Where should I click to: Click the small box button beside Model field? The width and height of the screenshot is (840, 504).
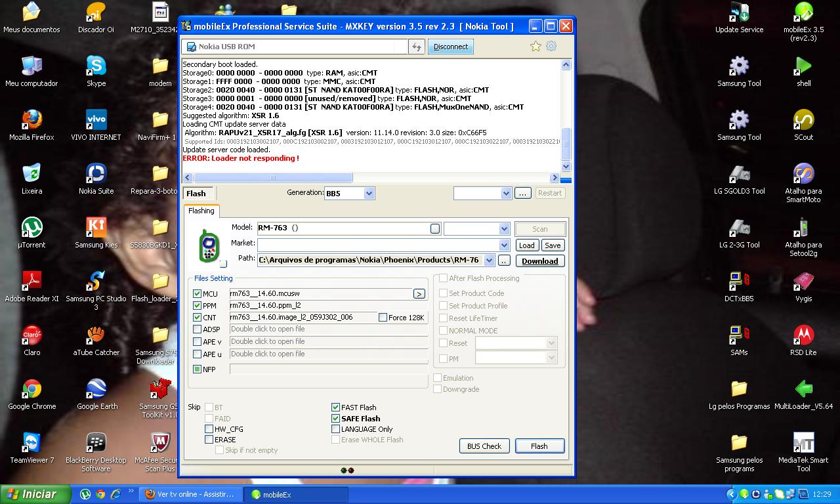[x=435, y=228]
